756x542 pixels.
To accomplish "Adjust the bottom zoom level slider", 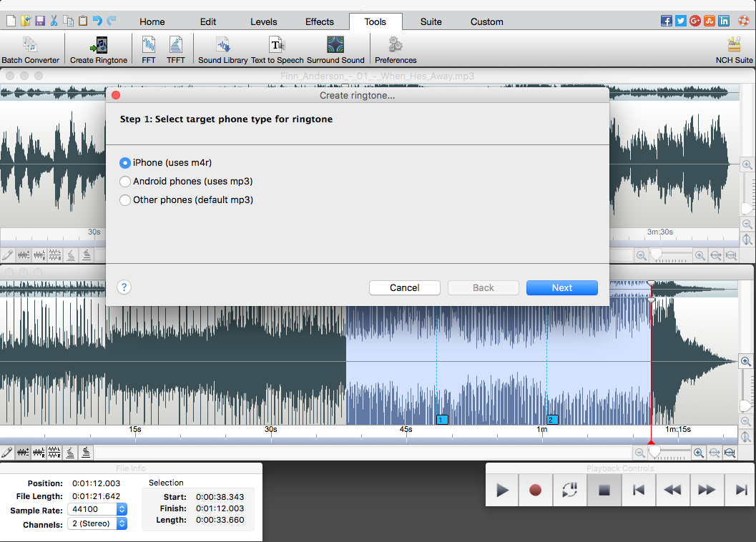I will tap(669, 453).
